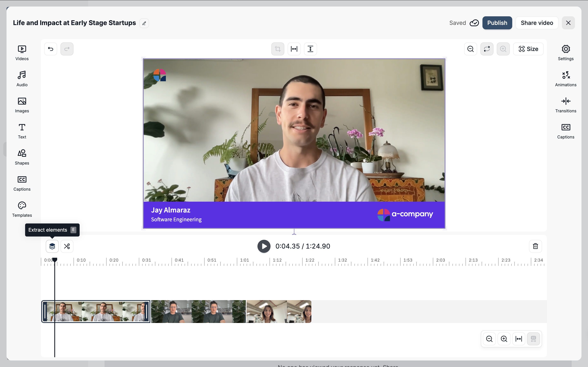Open the Audio panel

point(22,79)
